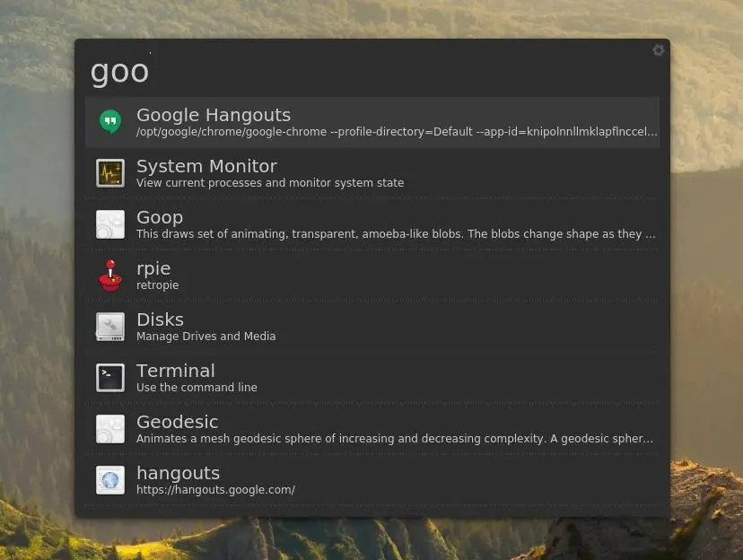Select the hangouts bookmark result title

pos(179,473)
